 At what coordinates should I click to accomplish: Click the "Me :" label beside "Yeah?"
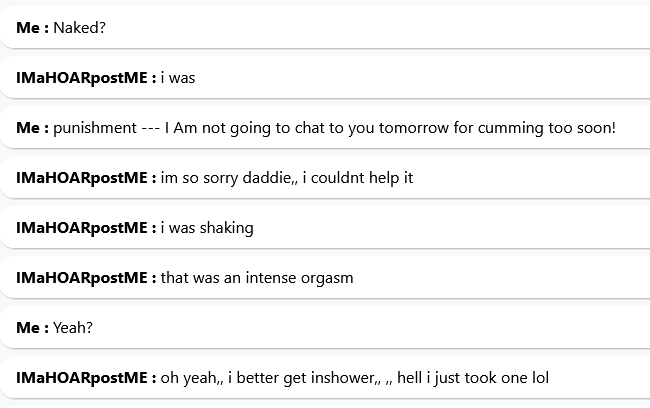pos(32,328)
